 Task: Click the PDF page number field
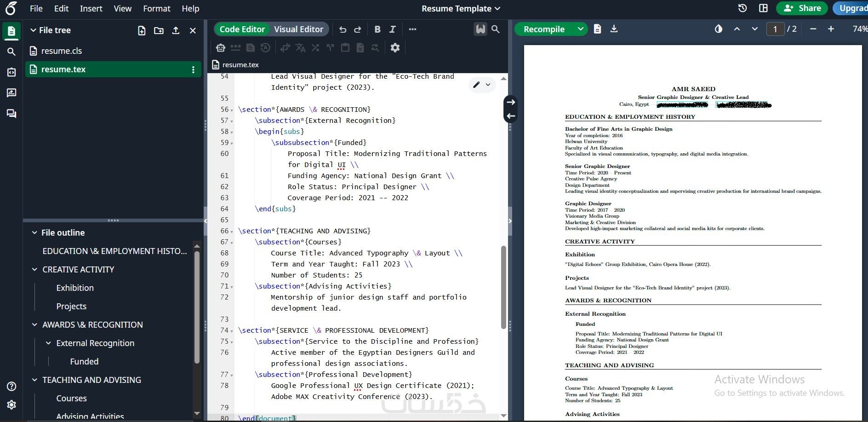click(x=775, y=29)
